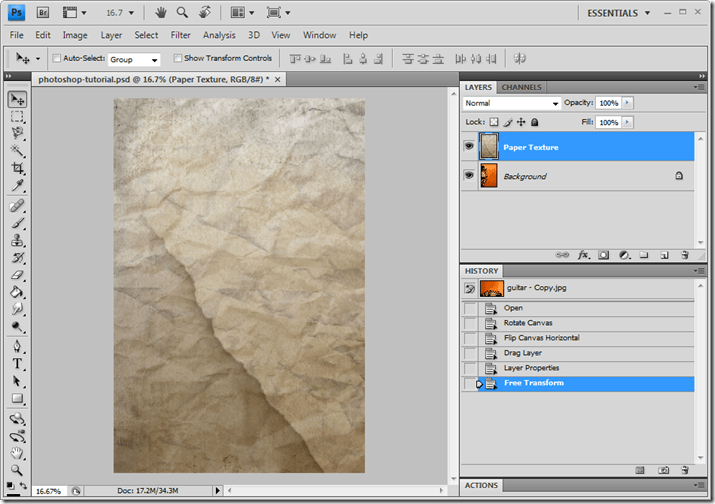715x504 pixels.
Task: Open the Screen Mode dropdown
Action: coord(278,13)
